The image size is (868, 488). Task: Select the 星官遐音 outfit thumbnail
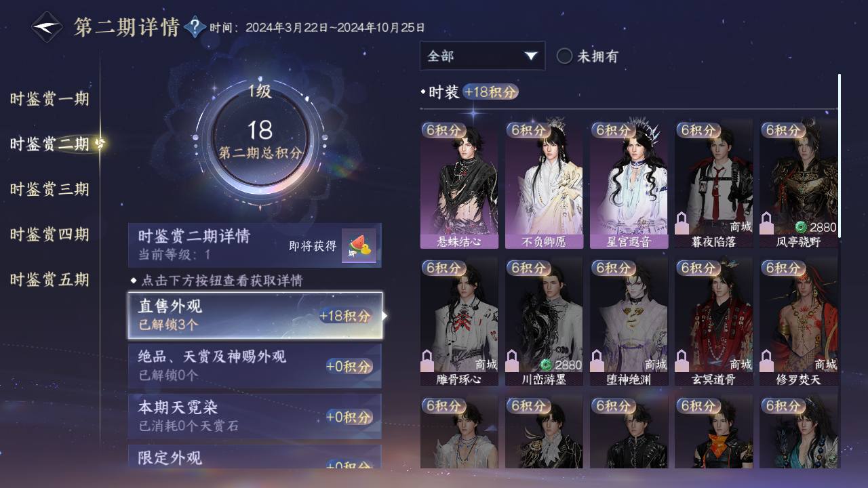[629, 184]
